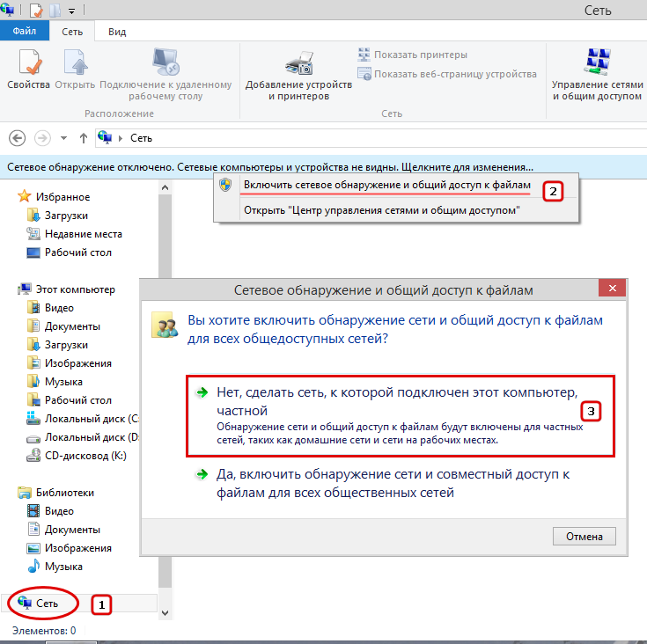Screen dimensions: 647x644
Task: Click quick access properties icon in title bar
Action: pos(36,10)
